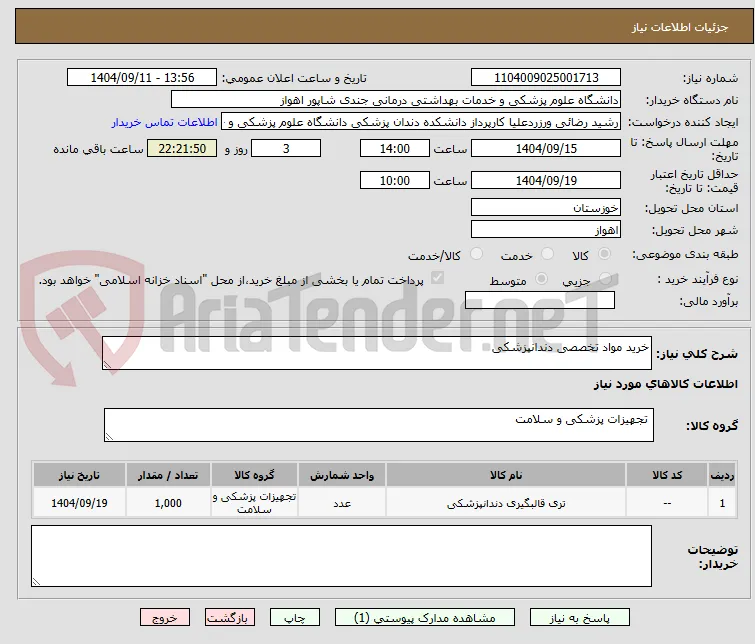755x644 pixels.
Task: Click the چاپ print button
Action: pyautogui.click(x=295, y=618)
